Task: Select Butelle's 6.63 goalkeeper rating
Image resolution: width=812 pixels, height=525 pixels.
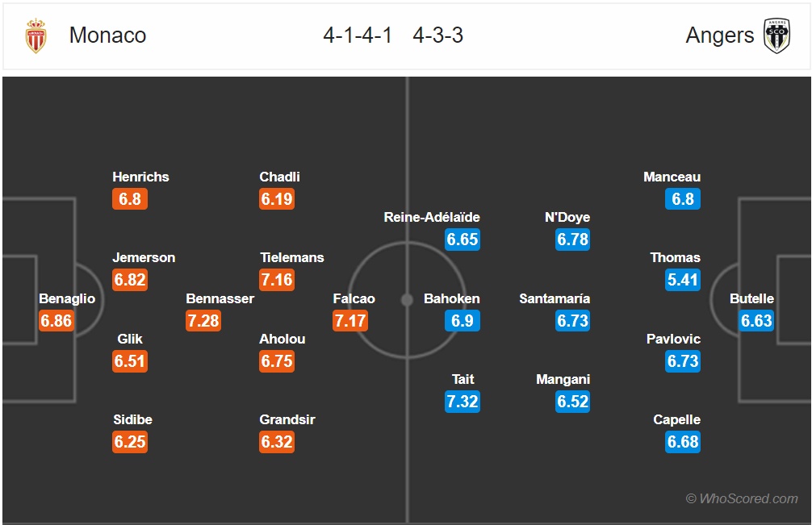Action: pyautogui.click(x=756, y=321)
